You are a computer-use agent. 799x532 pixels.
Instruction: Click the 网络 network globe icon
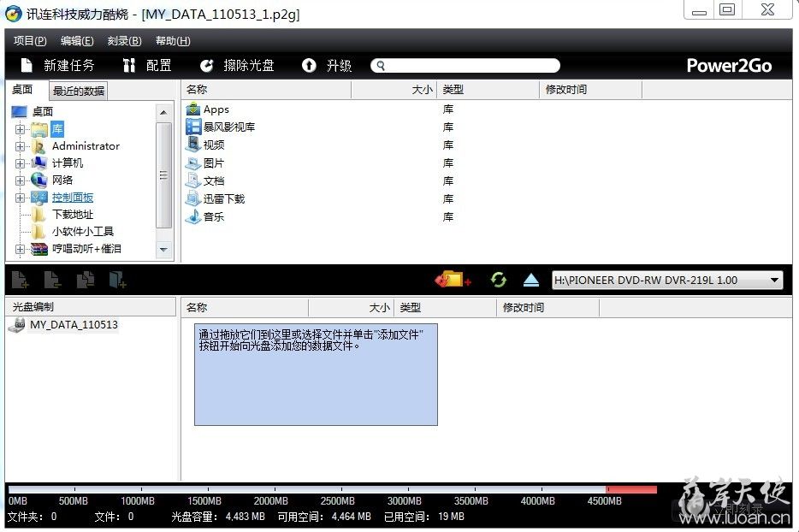(x=38, y=180)
